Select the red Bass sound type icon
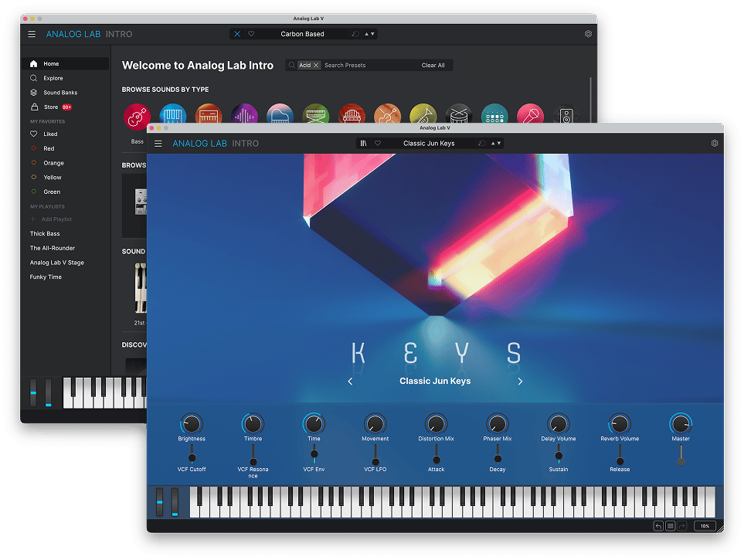 (137, 117)
